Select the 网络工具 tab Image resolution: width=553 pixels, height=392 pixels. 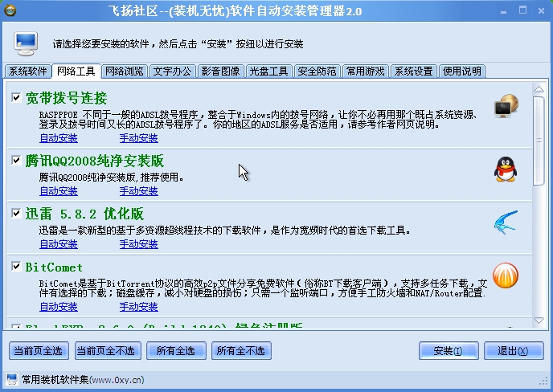tap(76, 71)
